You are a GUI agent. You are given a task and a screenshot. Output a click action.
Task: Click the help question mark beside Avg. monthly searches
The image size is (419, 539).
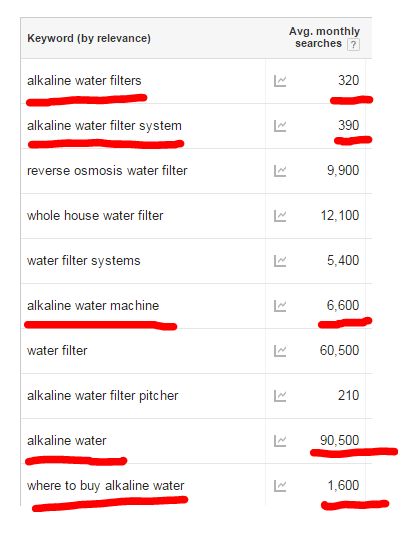(x=353, y=45)
